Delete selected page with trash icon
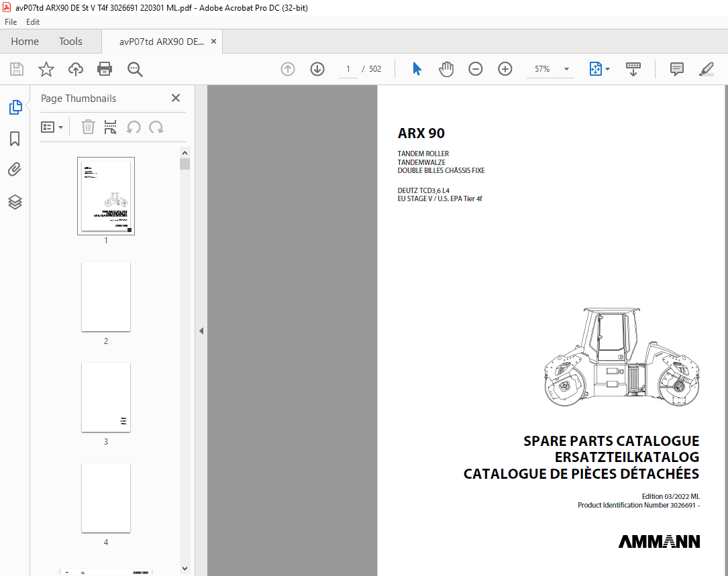Image resolution: width=728 pixels, height=576 pixels. click(x=88, y=127)
